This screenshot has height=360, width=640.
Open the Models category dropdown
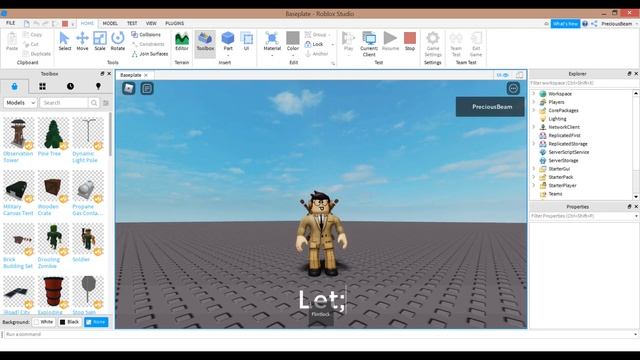pyautogui.click(x=20, y=103)
